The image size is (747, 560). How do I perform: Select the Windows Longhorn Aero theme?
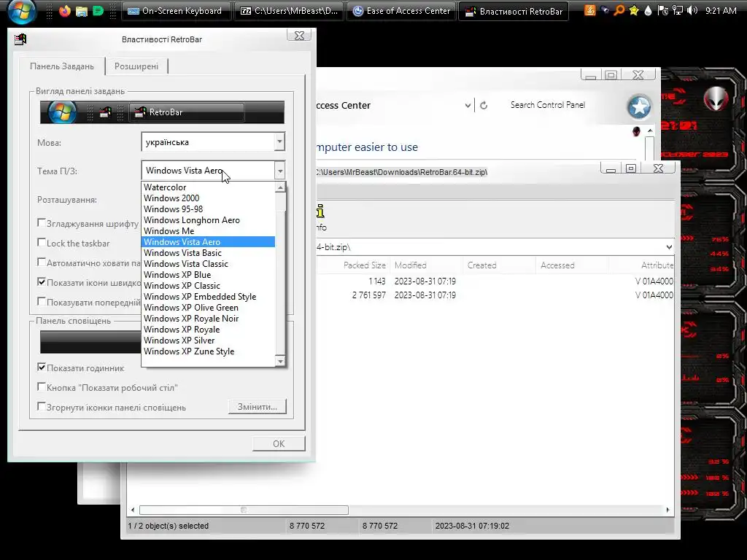[x=208, y=220]
